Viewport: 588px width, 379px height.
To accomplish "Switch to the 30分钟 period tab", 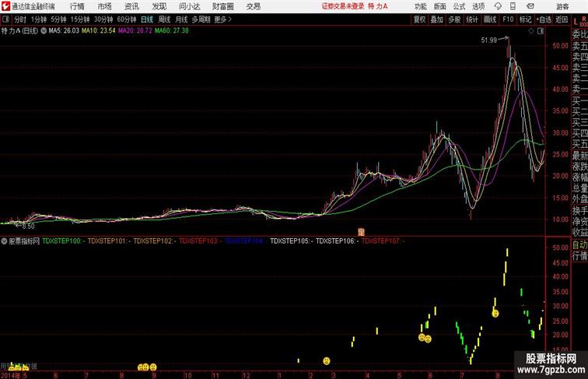I will [x=103, y=19].
